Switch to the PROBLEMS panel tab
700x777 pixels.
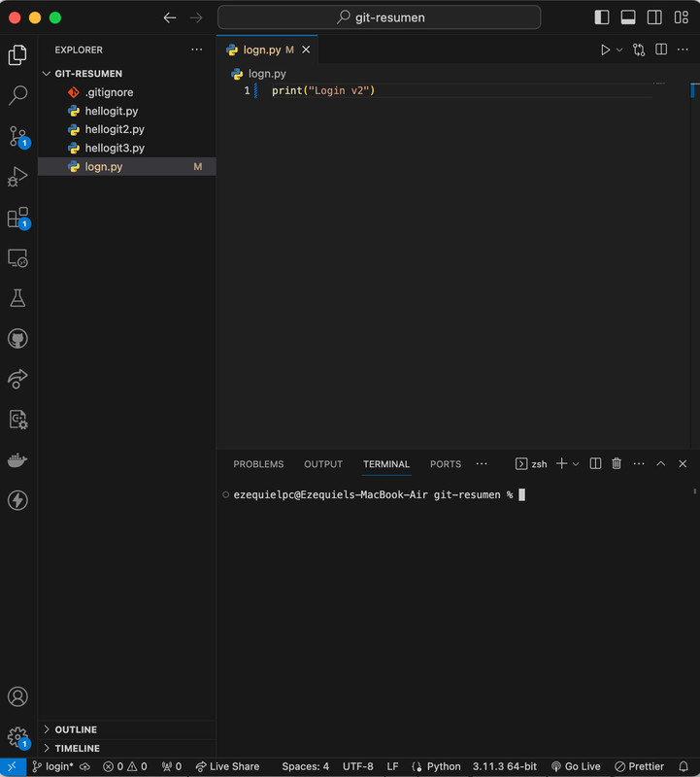pos(258,464)
